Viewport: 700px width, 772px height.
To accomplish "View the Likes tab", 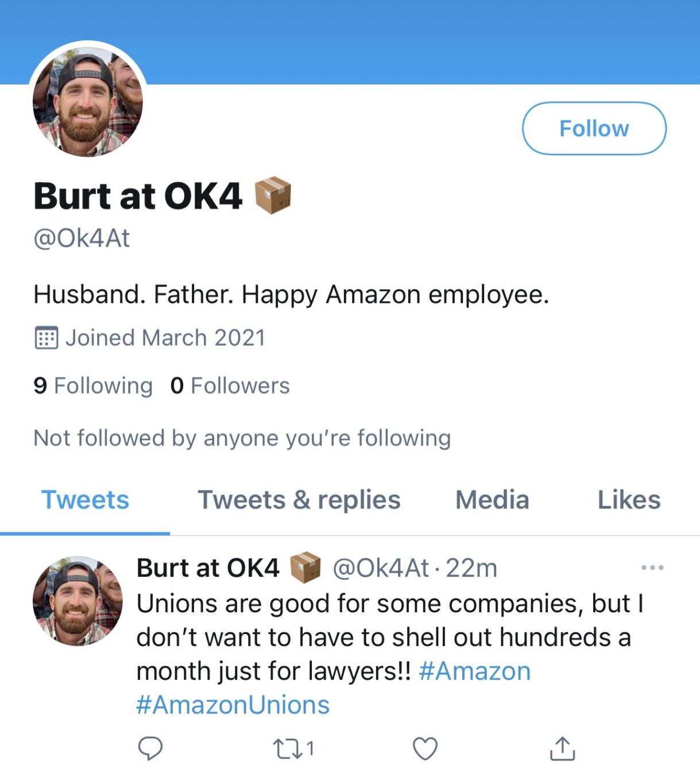I will (x=629, y=500).
